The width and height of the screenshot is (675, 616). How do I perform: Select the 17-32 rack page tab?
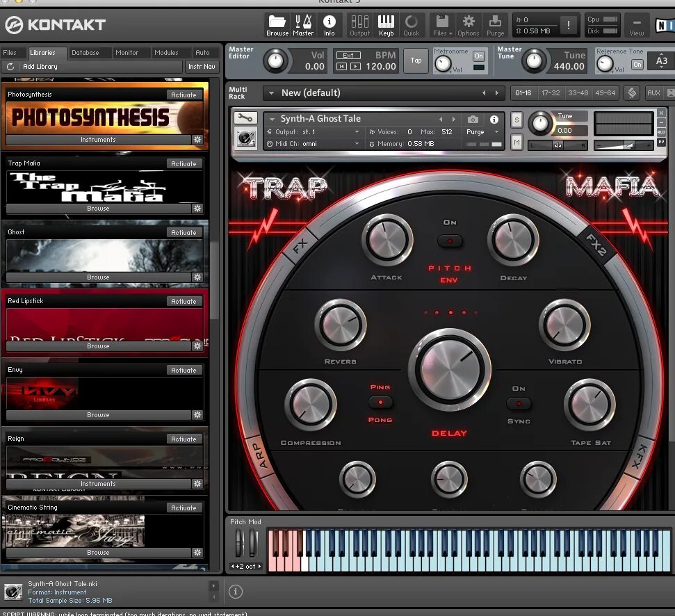551,92
